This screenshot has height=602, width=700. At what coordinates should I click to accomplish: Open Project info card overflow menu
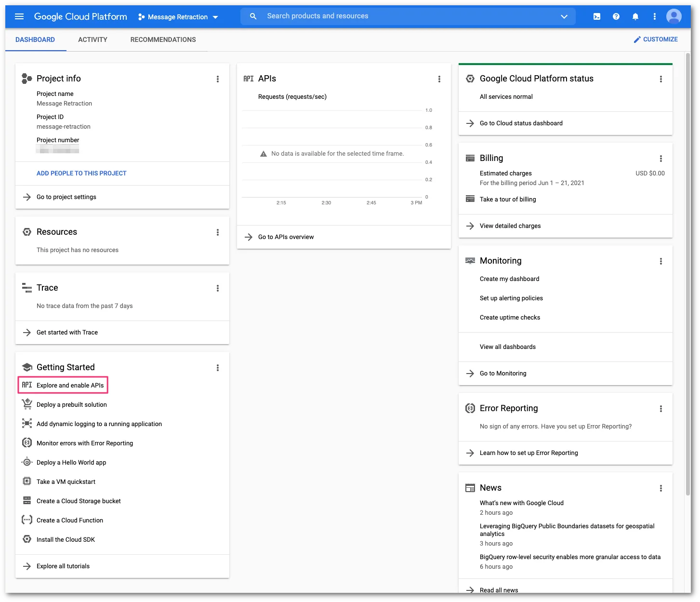(x=218, y=79)
